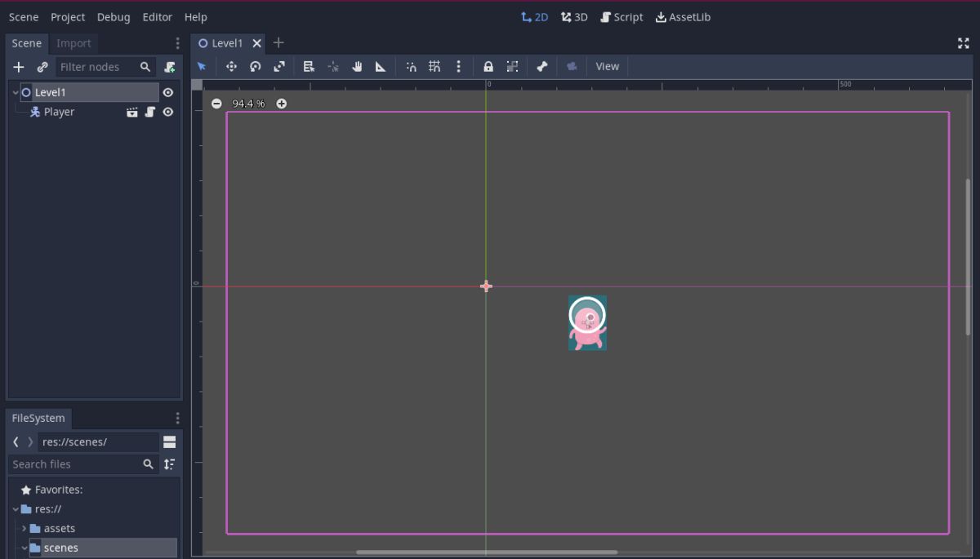Open the AssetLib workspace

click(x=684, y=17)
